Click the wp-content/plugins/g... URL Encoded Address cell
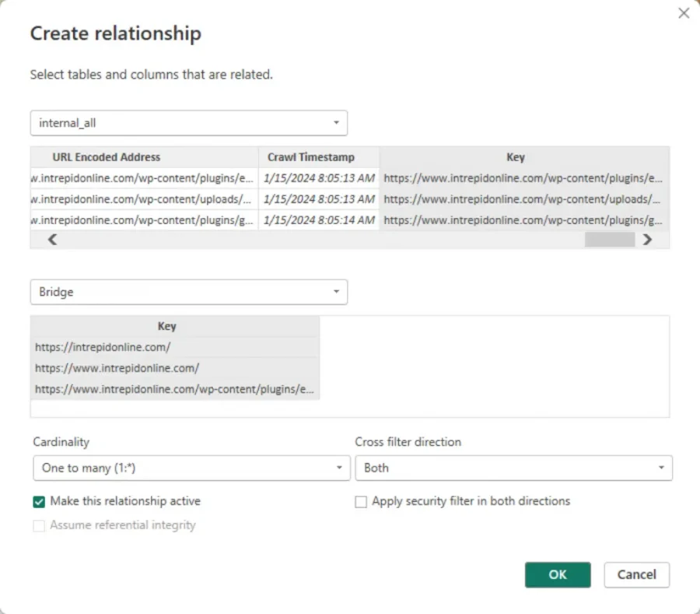The image size is (700, 614). pyautogui.click(x=144, y=220)
